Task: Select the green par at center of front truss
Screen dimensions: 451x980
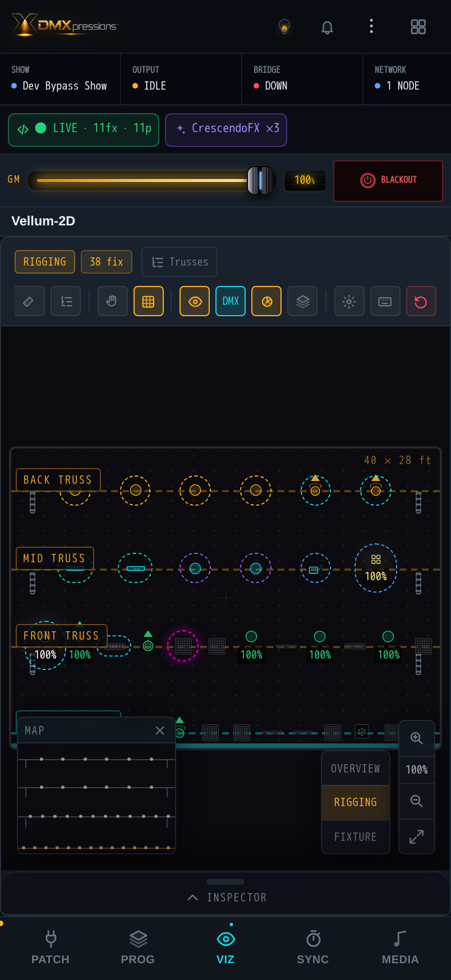Action: (251, 645)
